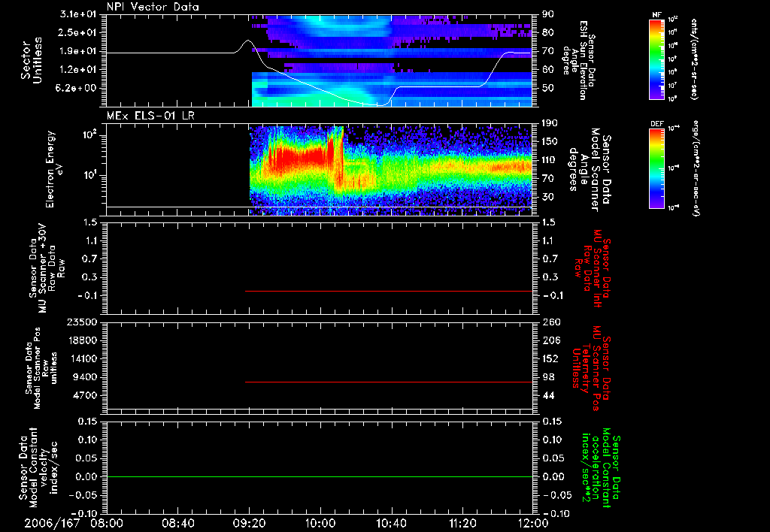Select the "08:40" time label
This screenshot has height=532, width=770.
(178, 524)
